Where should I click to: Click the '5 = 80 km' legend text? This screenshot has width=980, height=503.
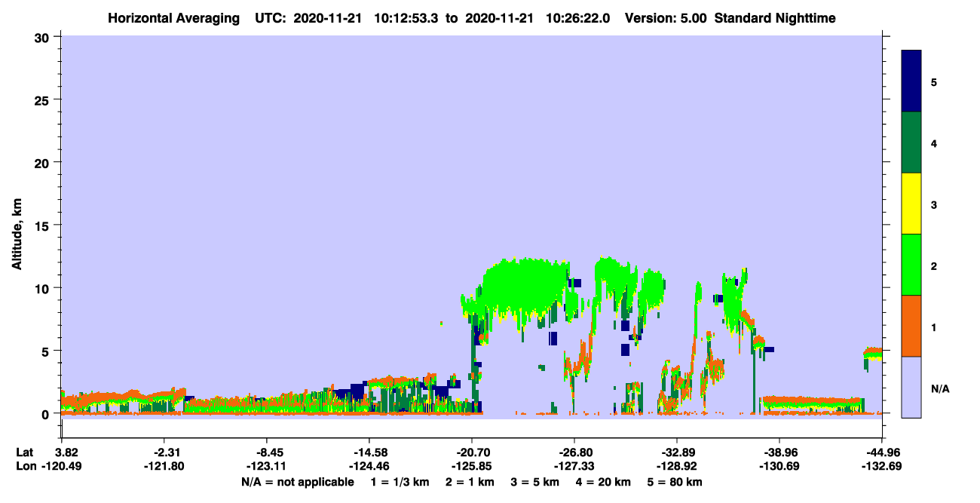[675, 482]
